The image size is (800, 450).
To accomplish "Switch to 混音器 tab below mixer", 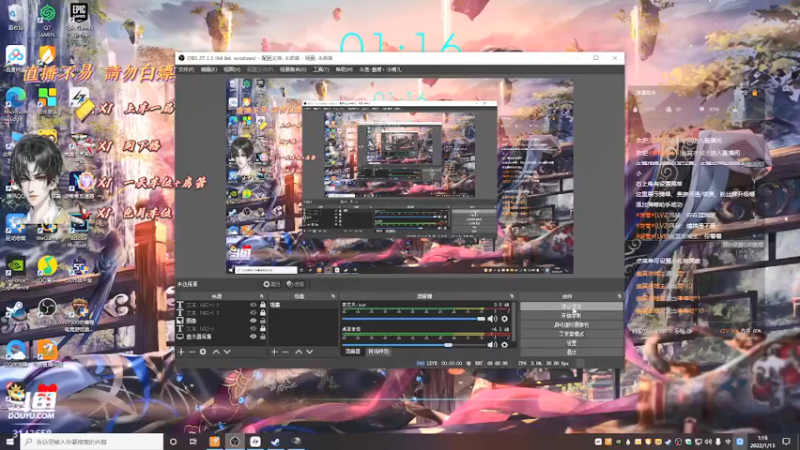I will coord(353,352).
